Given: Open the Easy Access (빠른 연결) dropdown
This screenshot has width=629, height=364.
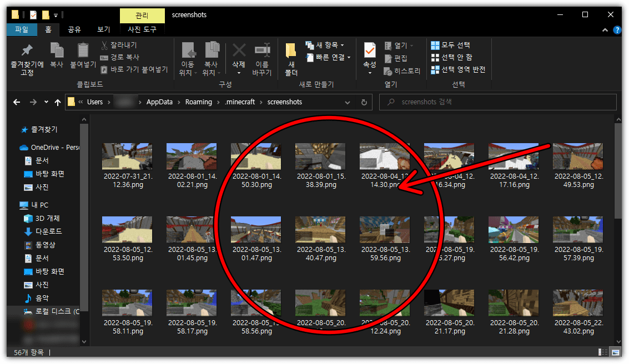Looking at the screenshot, I should pos(328,57).
